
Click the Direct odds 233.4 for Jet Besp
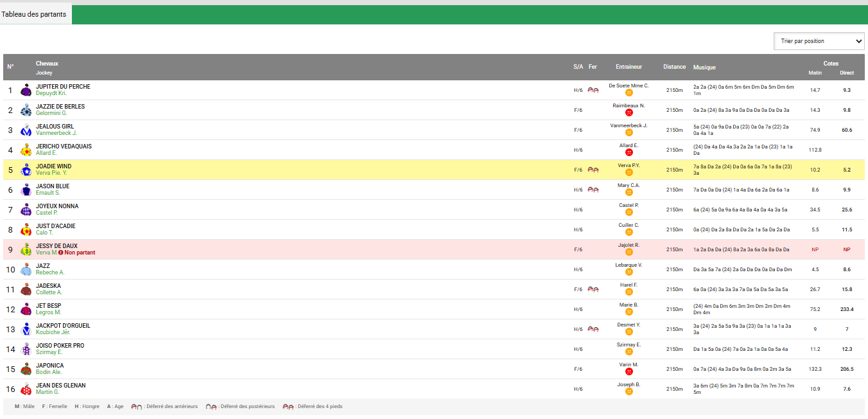click(847, 309)
